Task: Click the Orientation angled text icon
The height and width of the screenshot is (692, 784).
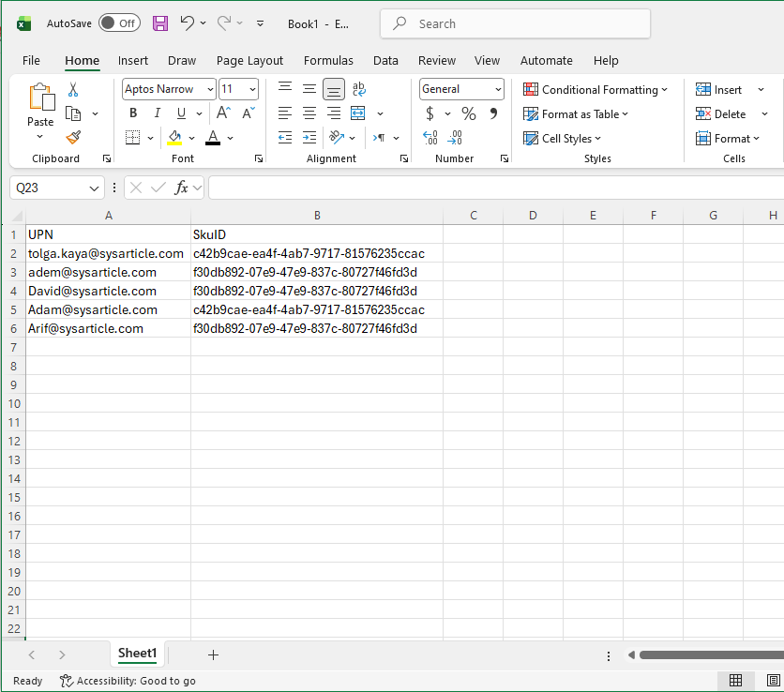Action: pyautogui.click(x=337, y=138)
